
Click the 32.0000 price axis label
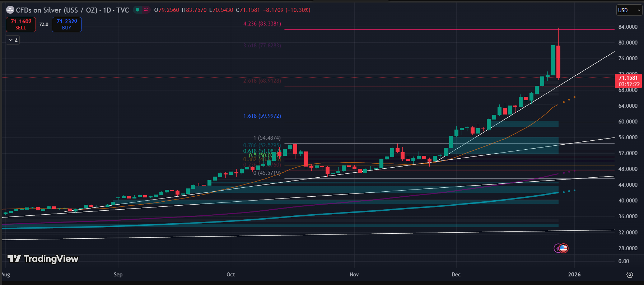click(x=628, y=233)
